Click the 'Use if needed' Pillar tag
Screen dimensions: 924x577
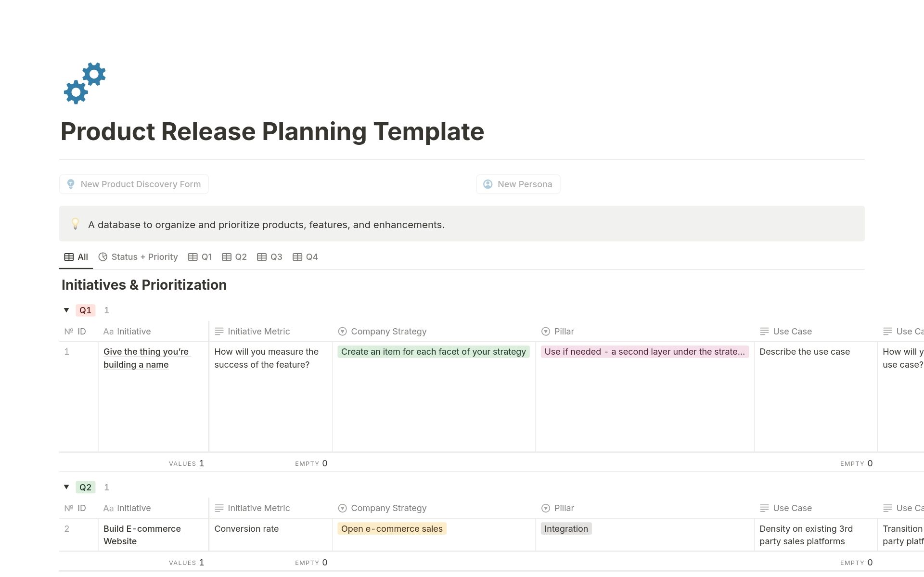point(644,352)
